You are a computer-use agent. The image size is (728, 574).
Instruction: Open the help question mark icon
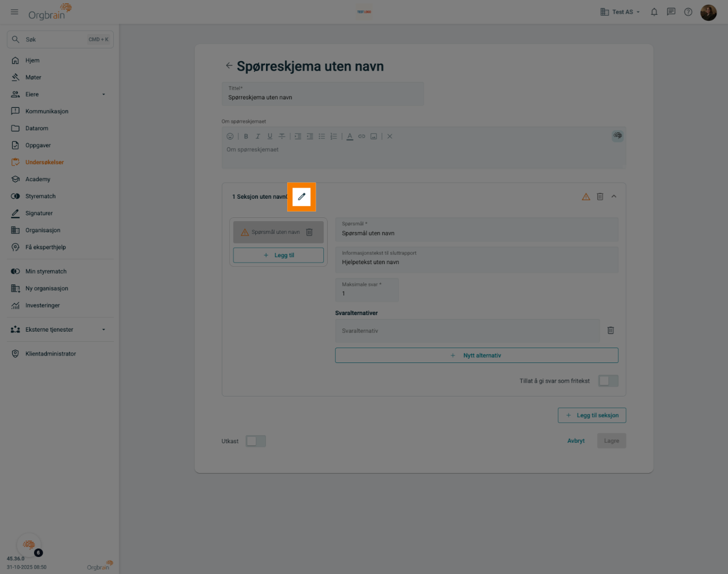(688, 12)
